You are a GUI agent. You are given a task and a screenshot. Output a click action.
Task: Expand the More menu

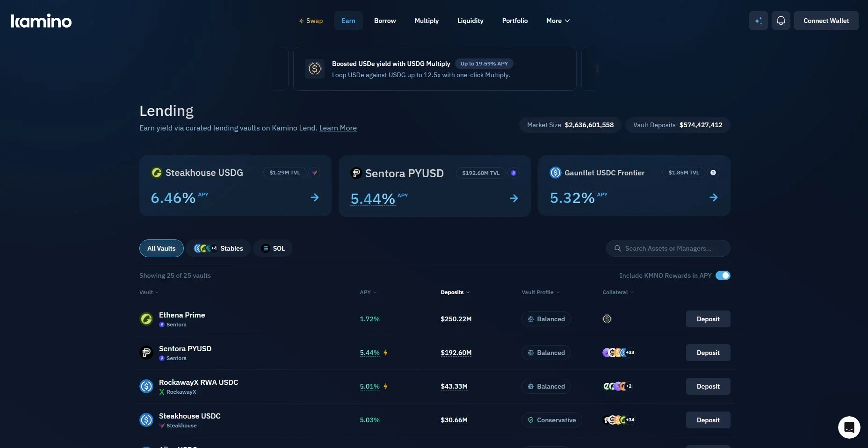[x=558, y=21]
